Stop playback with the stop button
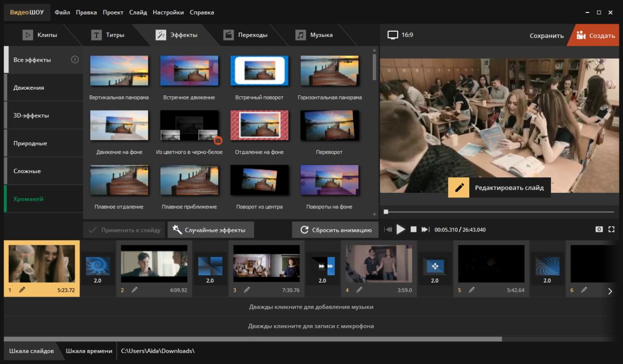Screen dimensions: 623x364 click(x=413, y=229)
